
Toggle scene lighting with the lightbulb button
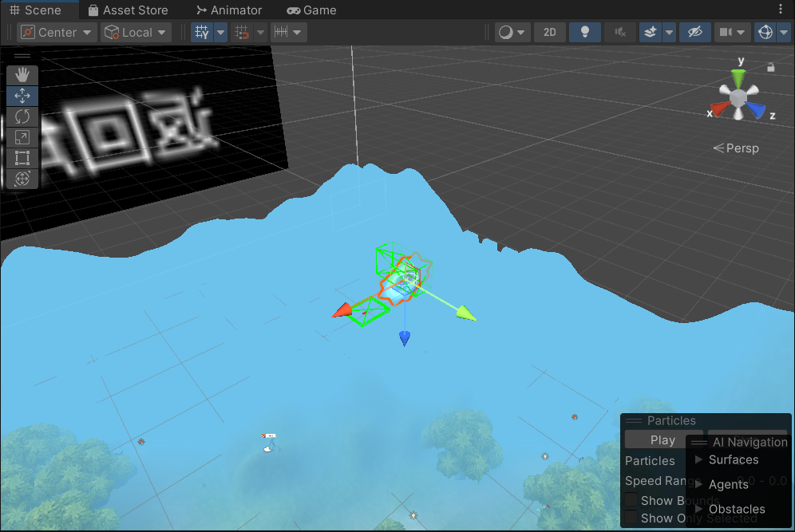pyautogui.click(x=585, y=33)
